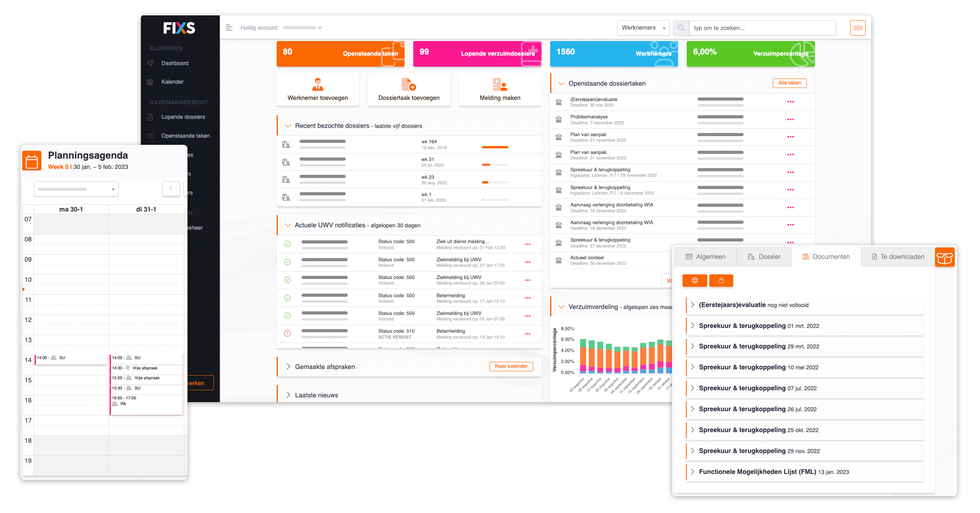980x513 pixels.
Task: Open the 99 Lopende verzuimdossiers tile
Action: (477, 54)
